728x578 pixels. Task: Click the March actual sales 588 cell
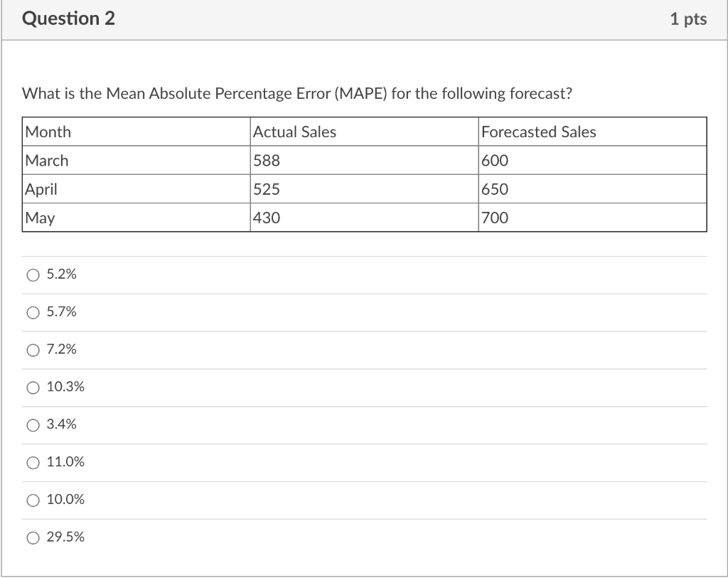(267, 161)
